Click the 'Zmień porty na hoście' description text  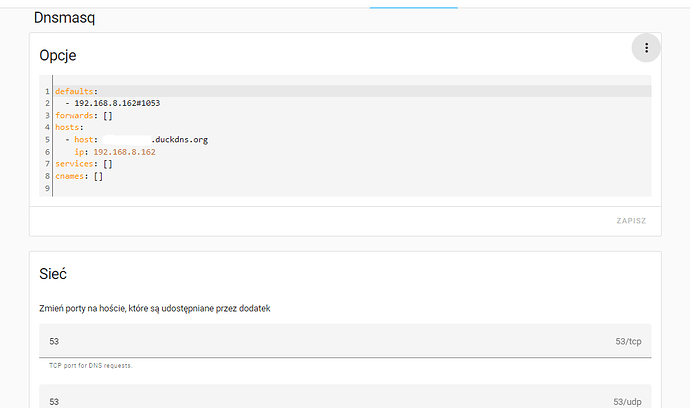point(154,309)
